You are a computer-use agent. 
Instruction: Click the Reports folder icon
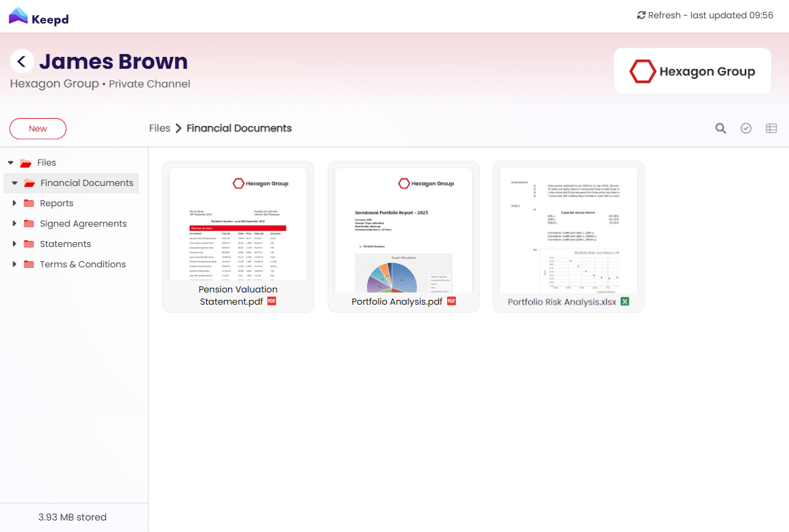pyautogui.click(x=29, y=204)
